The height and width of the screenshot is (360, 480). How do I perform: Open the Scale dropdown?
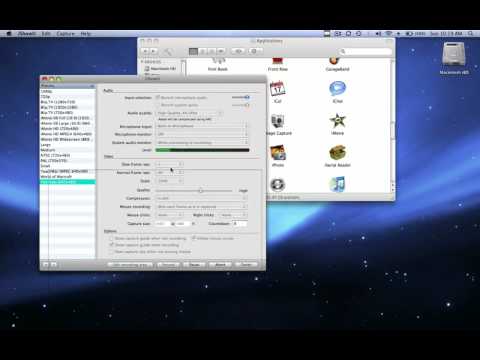[x=169, y=181]
